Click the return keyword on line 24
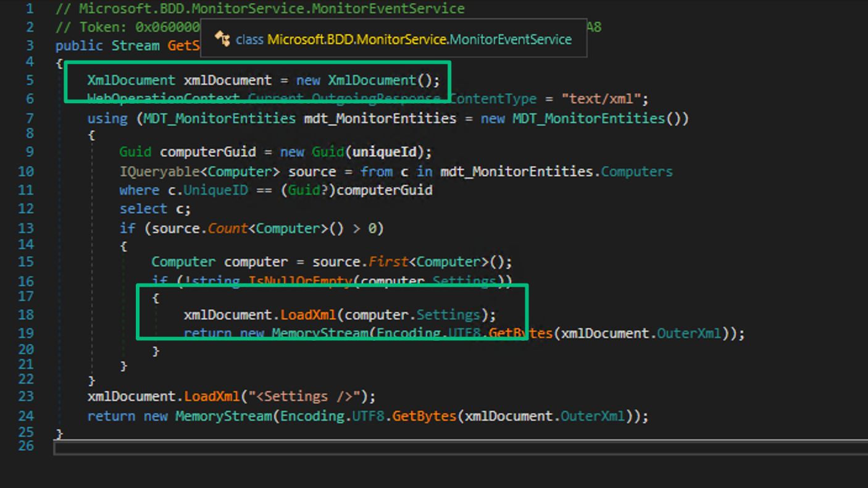Image resolution: width=868 pixels, height=488 pixels. tap(111, 416)
